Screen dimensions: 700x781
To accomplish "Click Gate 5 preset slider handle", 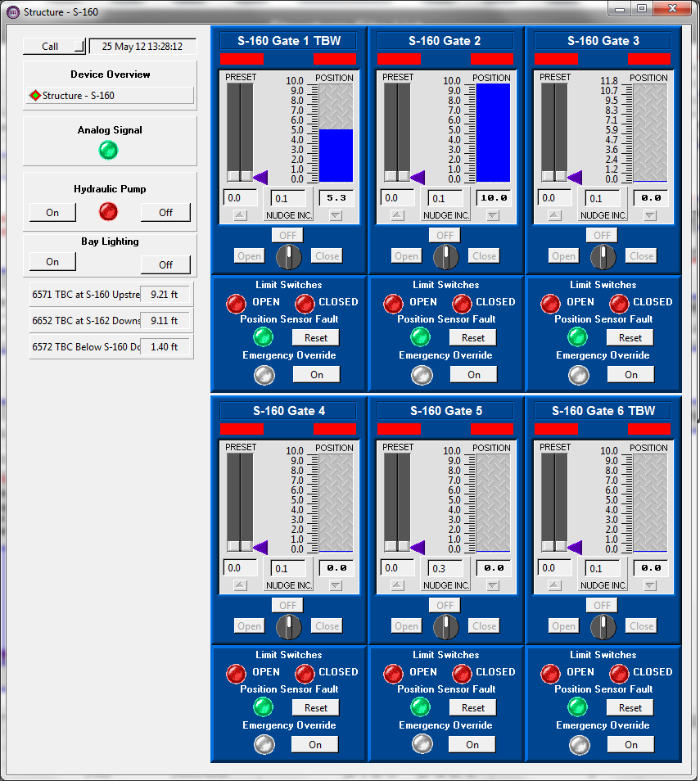I will pyautogui.click(x=397, y=546).
